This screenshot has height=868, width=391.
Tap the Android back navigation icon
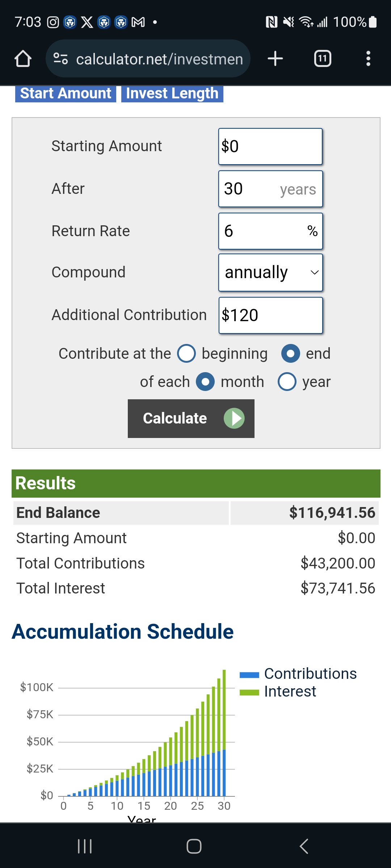click(x=304, y=846)
